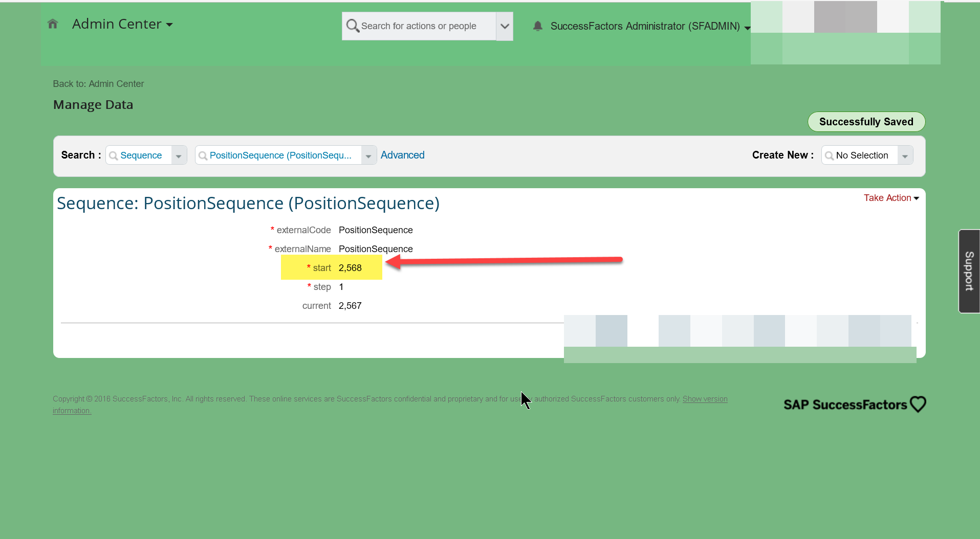The image size is (980, 539).
Task: Open the Advanced search link
Action: (x=402, y=155)
